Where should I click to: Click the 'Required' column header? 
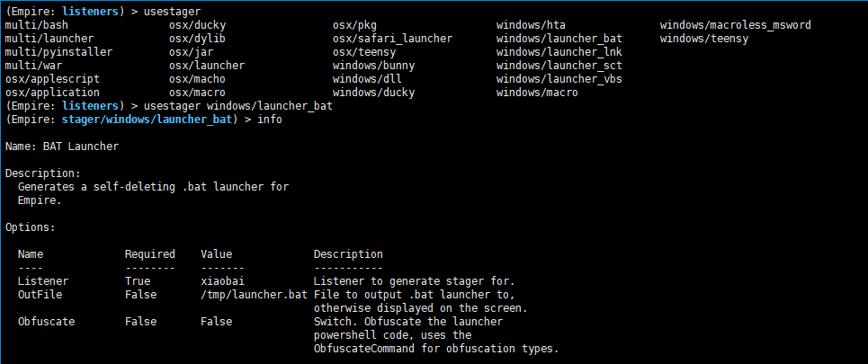(150, 254)
